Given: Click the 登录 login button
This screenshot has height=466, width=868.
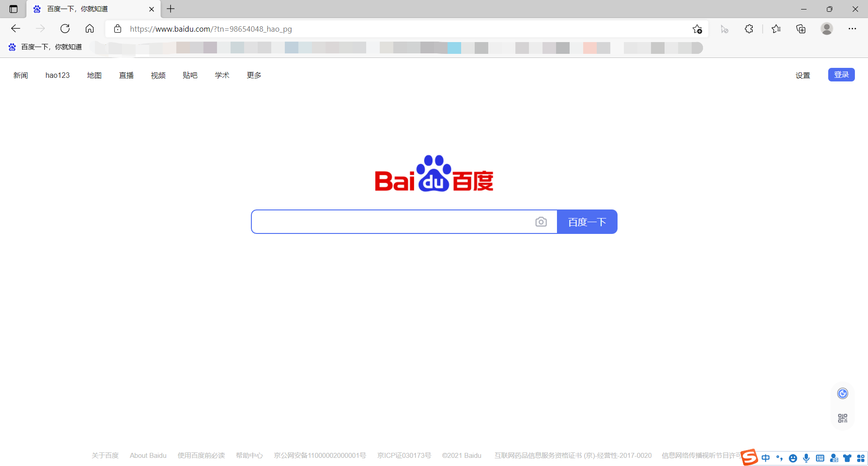Looking at the screenshot, I should (x=841, y=74).
